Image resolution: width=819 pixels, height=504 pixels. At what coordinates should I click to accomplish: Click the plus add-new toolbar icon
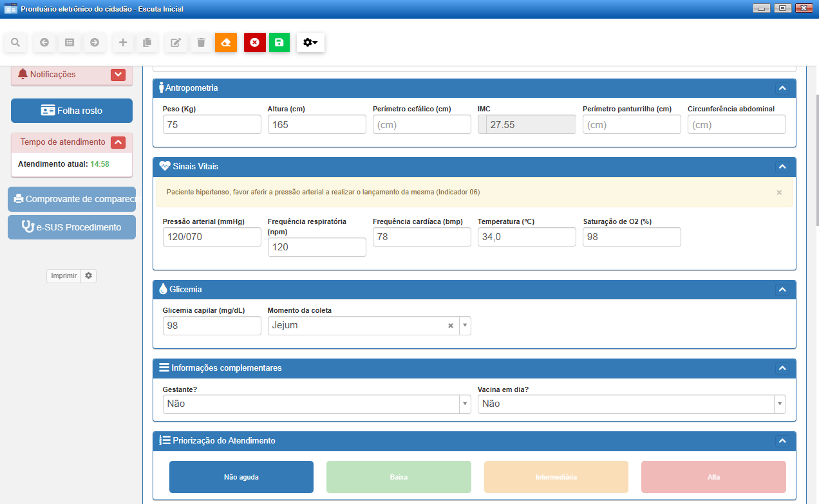[x=123, y=42]
